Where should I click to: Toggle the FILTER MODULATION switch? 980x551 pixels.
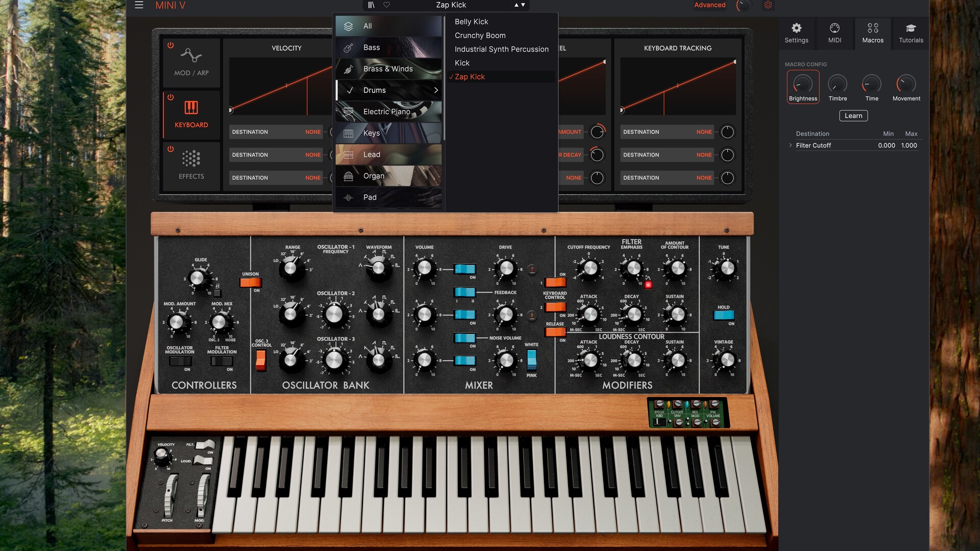pos(222,361)
